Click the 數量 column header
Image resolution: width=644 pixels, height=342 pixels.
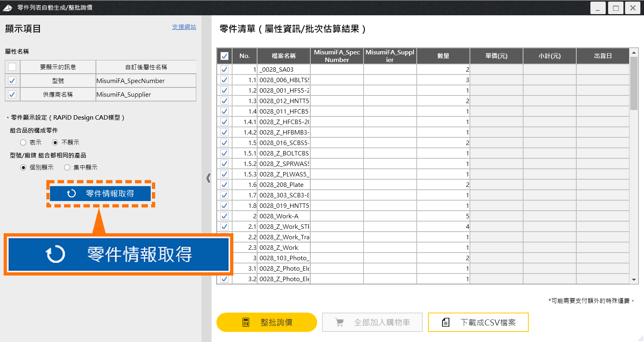(443, 56)
